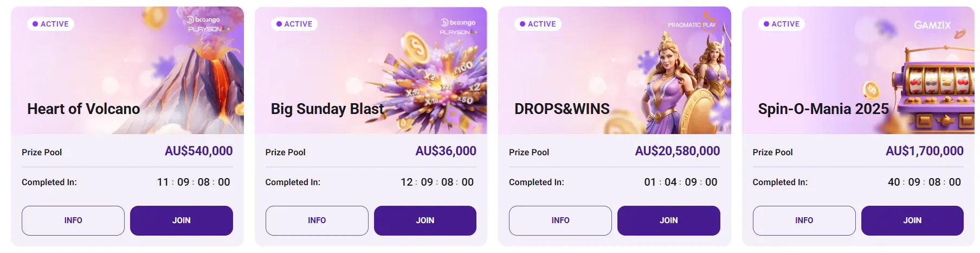This screenshot has width=980, height=253.
Task: Click the Booongo Playson logo on Big Sunday Blast
Action: click(458, 27)
